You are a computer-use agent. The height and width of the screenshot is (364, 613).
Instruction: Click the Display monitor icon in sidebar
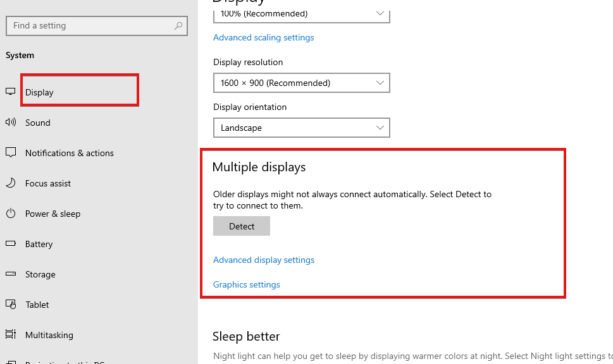click(10, 92)
